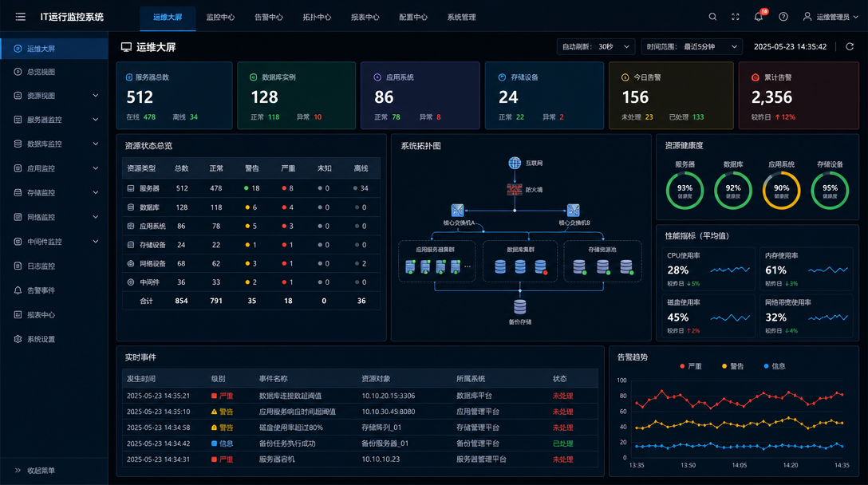
Task: Switch to the 拓扑中心 tab
Action: pyautogui.click(x=317, y=18)
